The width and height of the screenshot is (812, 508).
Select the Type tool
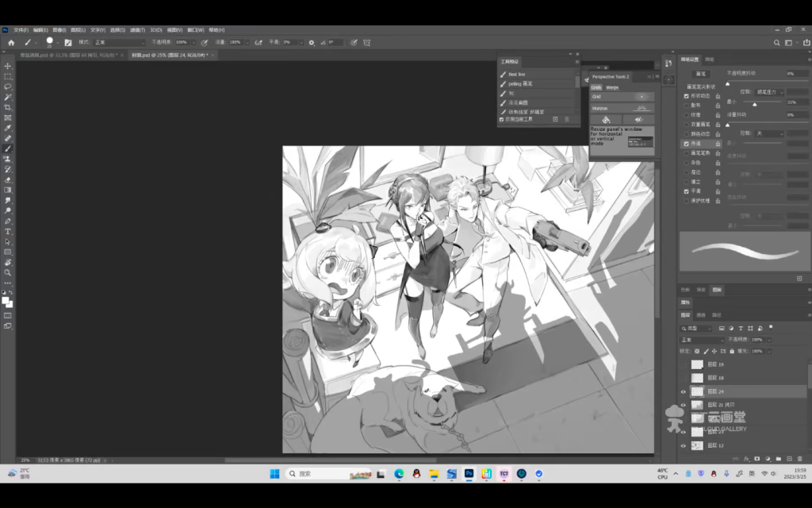(x=8, y=231)
